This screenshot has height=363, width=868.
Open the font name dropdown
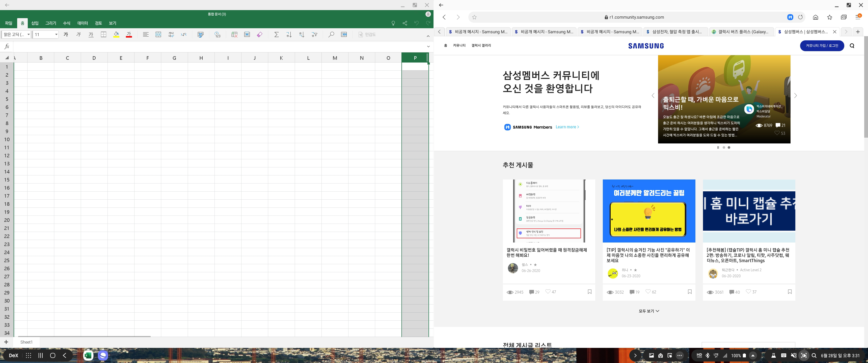[x=28, y=34]
